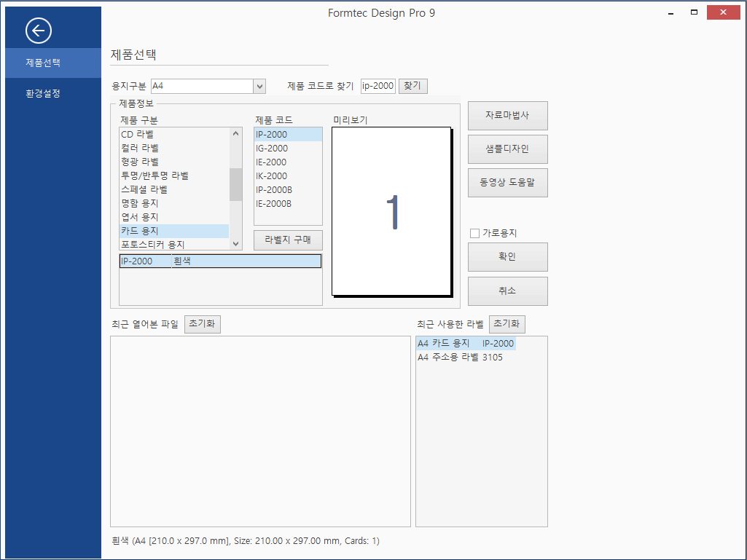Select 형광 라벨 category
This screenshot has height=560, width=747.
click(174, 162)
